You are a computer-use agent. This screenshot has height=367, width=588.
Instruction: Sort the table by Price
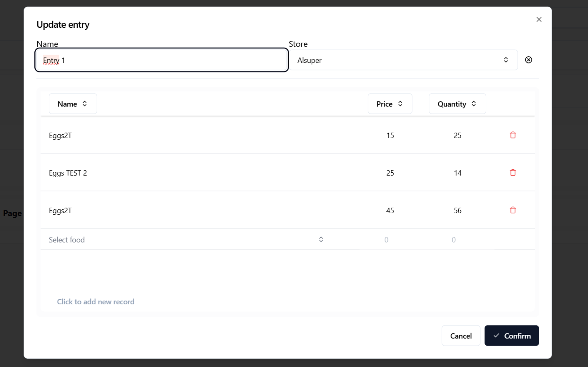(400, 104)
